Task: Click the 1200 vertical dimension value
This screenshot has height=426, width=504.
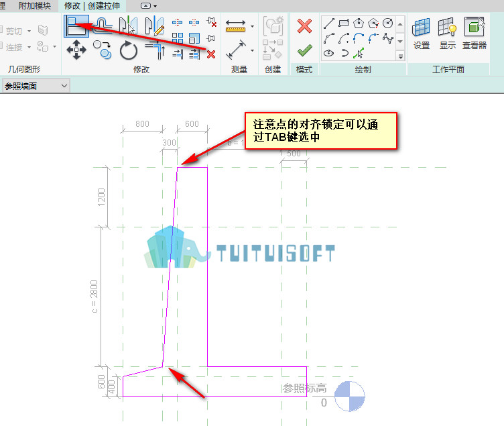Action: coord(101,197)
